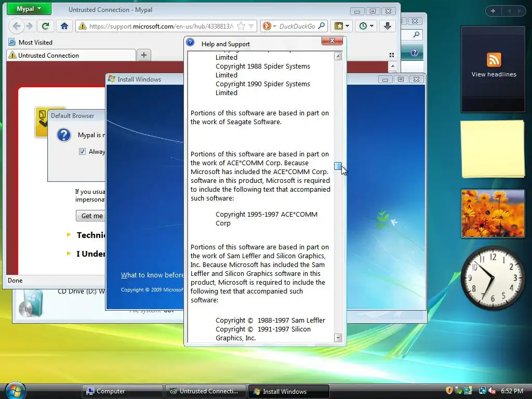Viewport: 532px width, 399px height.
Task: Open a new tab with plus button
Action: [x=144, y=55]
